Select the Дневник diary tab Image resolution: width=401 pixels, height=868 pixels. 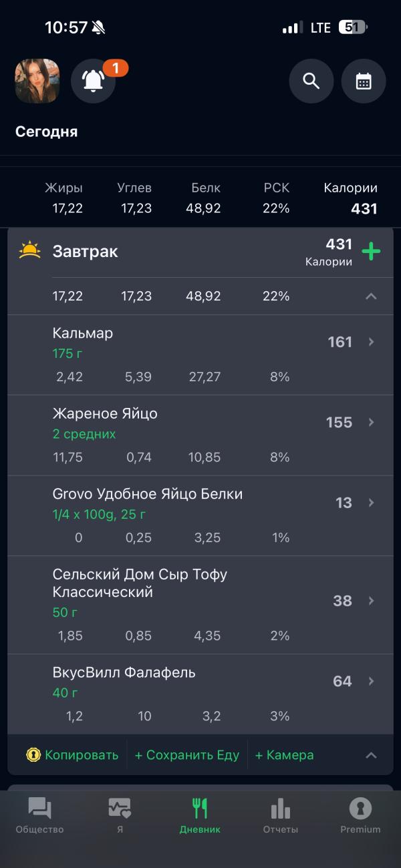tap(200, 816)
